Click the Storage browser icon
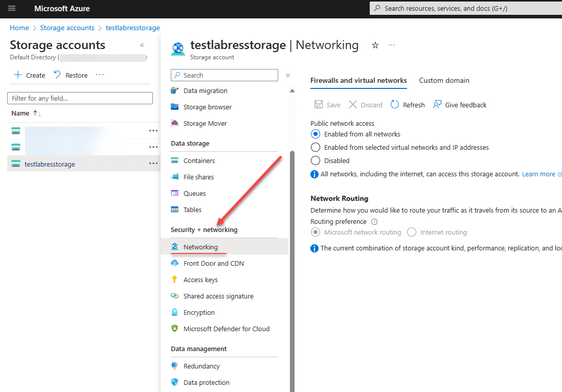This screenshot has height=392, width=562. click(174, 107)
